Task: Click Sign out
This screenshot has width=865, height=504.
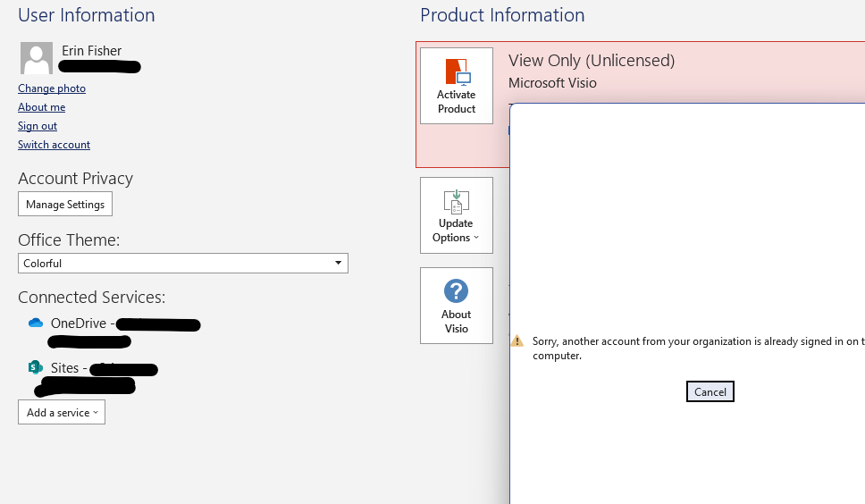Action: tap(38, 126)
